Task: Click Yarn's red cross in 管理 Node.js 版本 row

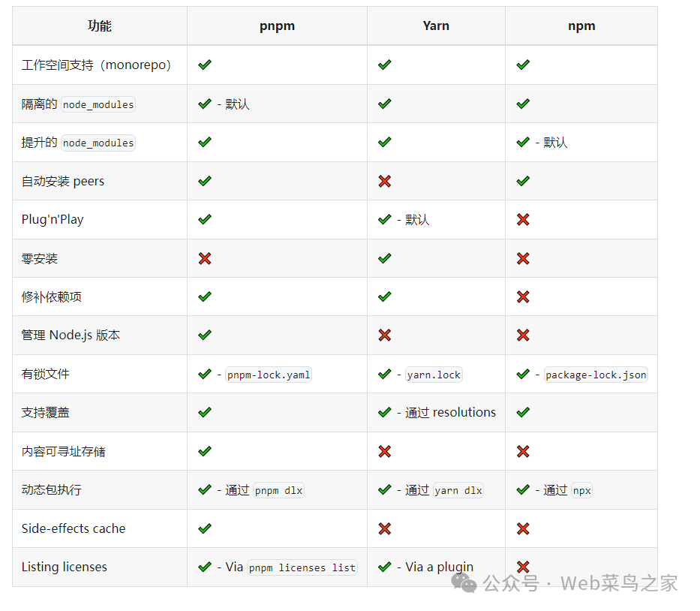Action: [x=384, y=335]
